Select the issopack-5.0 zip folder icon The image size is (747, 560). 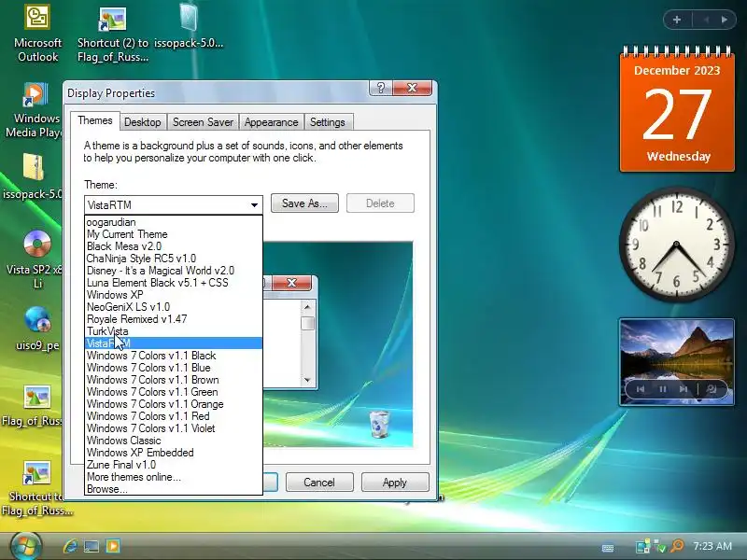coord(33,176)
